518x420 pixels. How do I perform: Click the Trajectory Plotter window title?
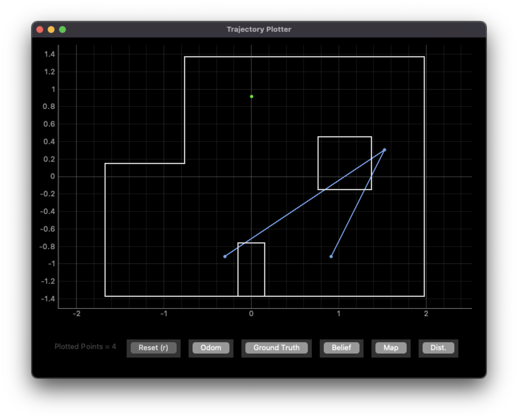(x=259, y=29)
